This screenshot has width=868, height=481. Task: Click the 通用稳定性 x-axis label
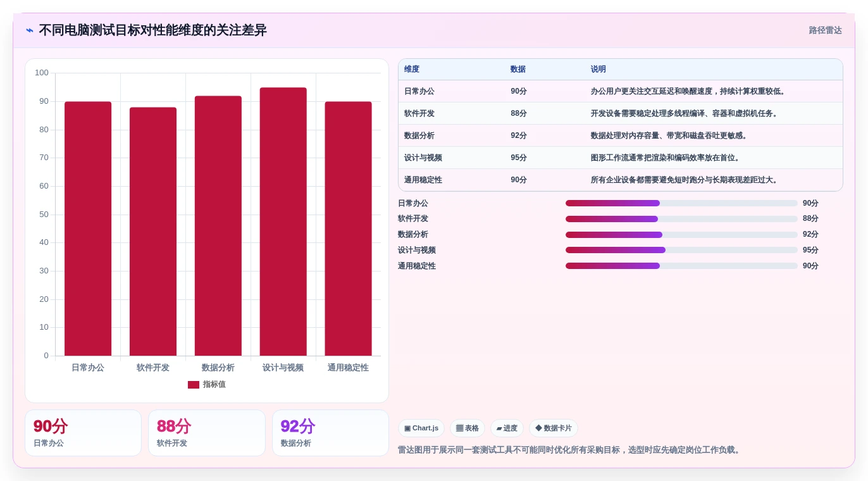click(348, 368)
